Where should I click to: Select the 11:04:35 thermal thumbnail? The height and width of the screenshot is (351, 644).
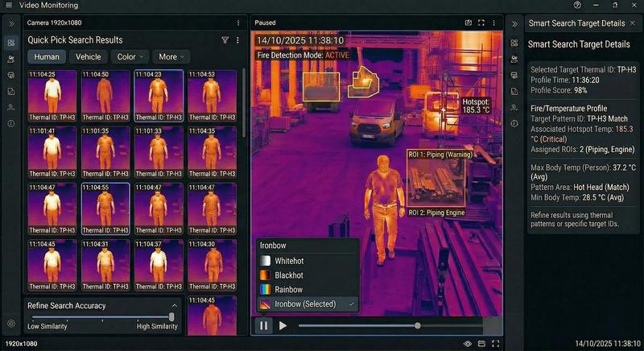[213, 152]
